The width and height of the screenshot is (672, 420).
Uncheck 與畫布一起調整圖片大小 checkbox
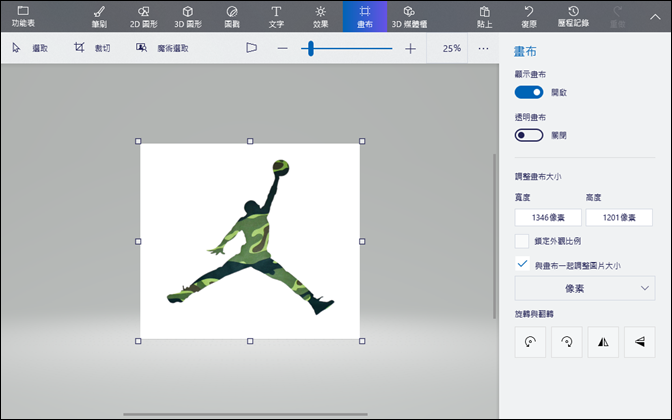(x=522, y=264)
